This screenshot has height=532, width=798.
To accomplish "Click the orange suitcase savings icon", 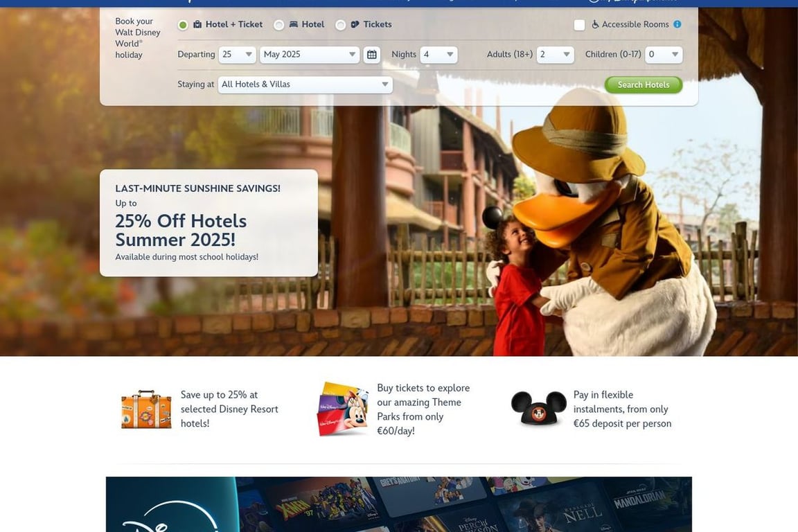I will pos(147,409).
